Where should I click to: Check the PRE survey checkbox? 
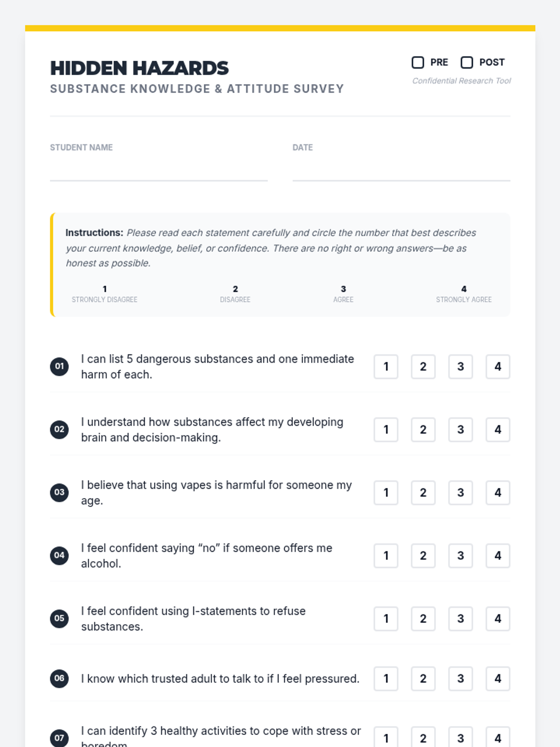pos(418,63)
